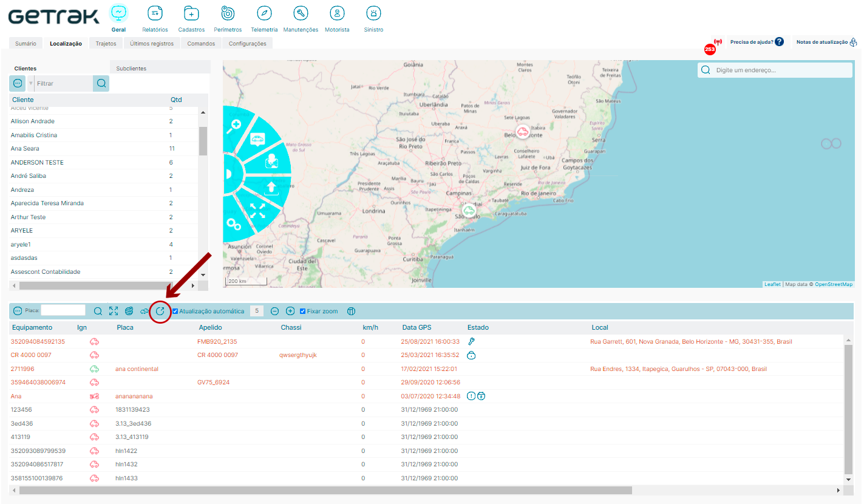
Task: Click the columns layout icon after Fixar zoom
Action: tap(351, 311)
